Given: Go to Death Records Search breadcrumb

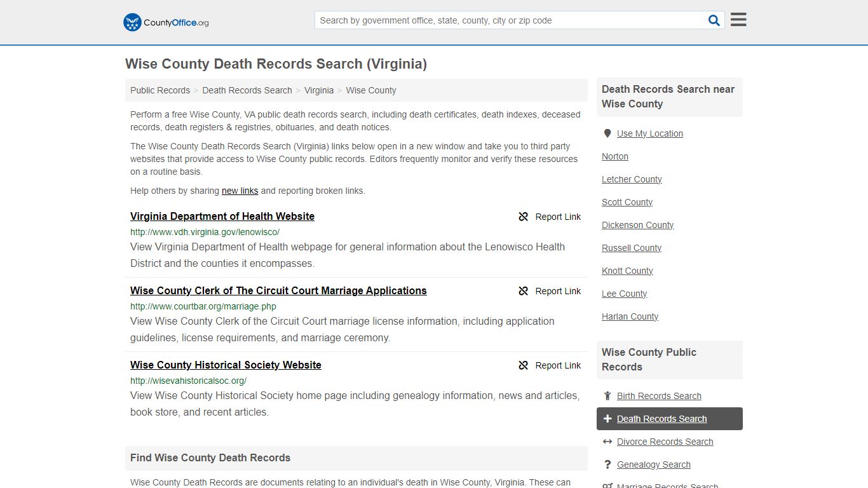Looking at the screenshot, I should [247, 90].
